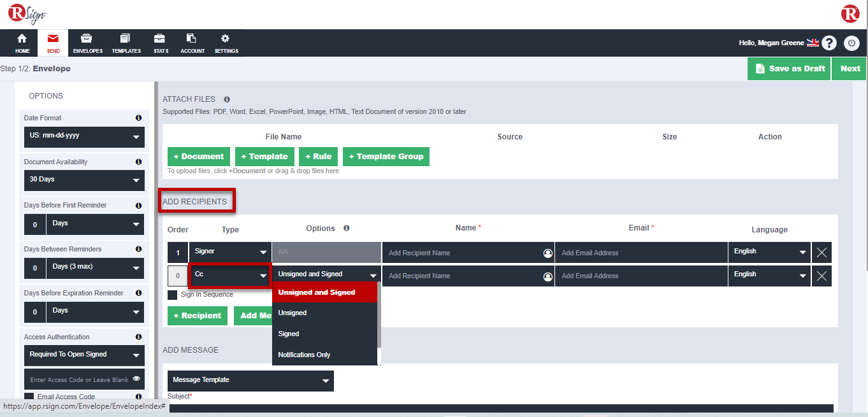
Task: Click the Save as Draft button
Action: (x=789, y=69)
